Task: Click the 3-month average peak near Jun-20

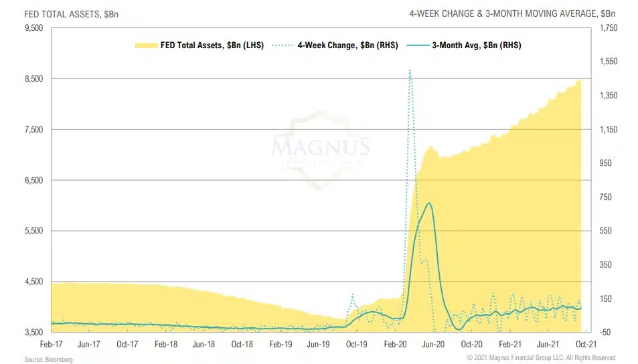Action: 428,203
